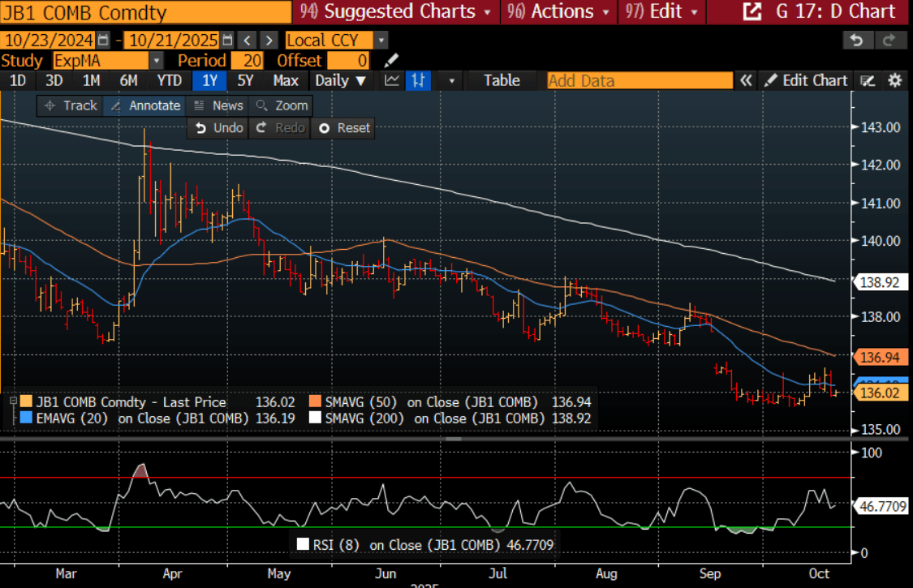Open the end date calendar picker
The height and width of the screenshot is (588, 913).
coord(227,40)
